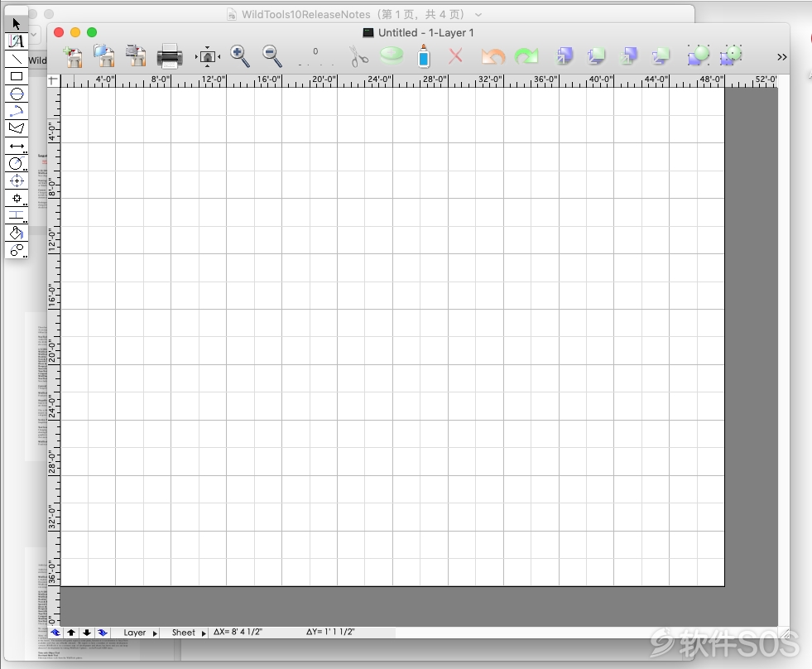Select the tangent circles tool
The height and width of the screenshot is (669, 812).
click(x=16, y=250)
